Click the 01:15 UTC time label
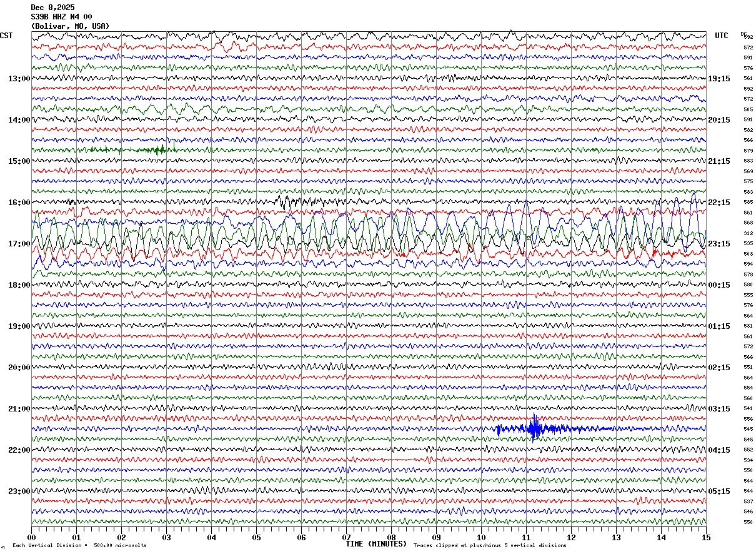The width and height of the screenshot is (756, 554). 719,326
